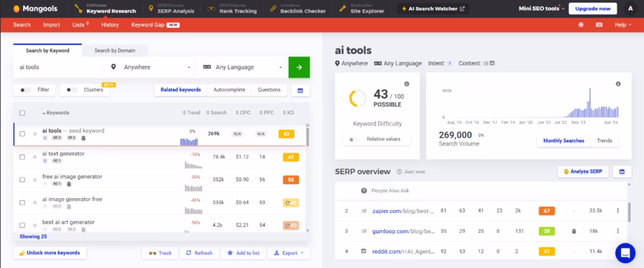Sort table by Keywords column

point(55,113)
